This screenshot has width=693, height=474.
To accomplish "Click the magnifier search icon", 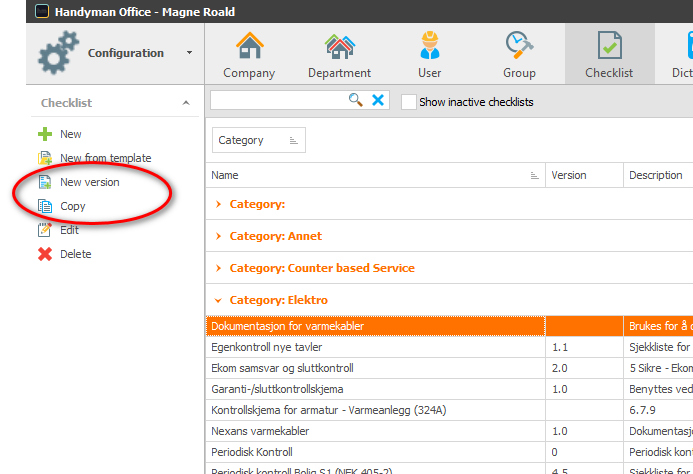I will click(x=355, y=100).
